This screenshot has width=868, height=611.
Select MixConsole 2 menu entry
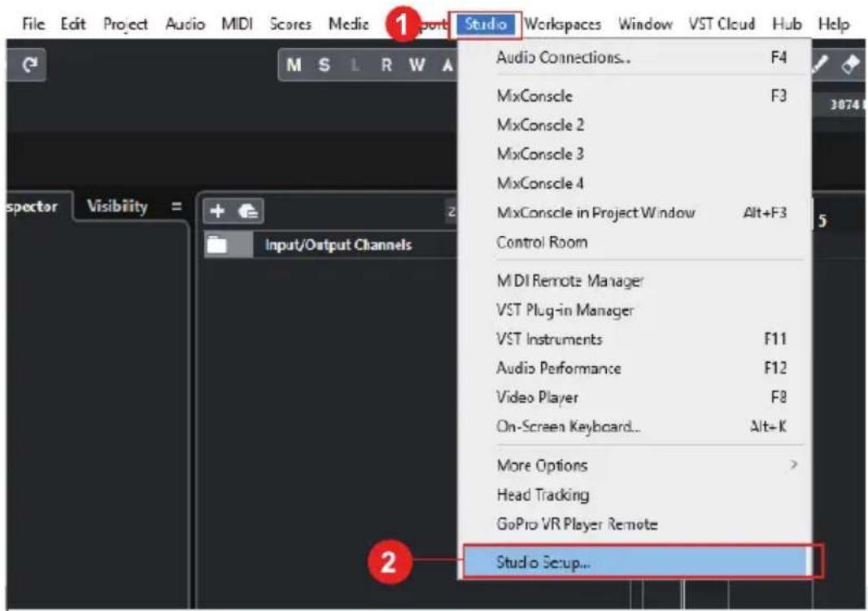(635, 125)
